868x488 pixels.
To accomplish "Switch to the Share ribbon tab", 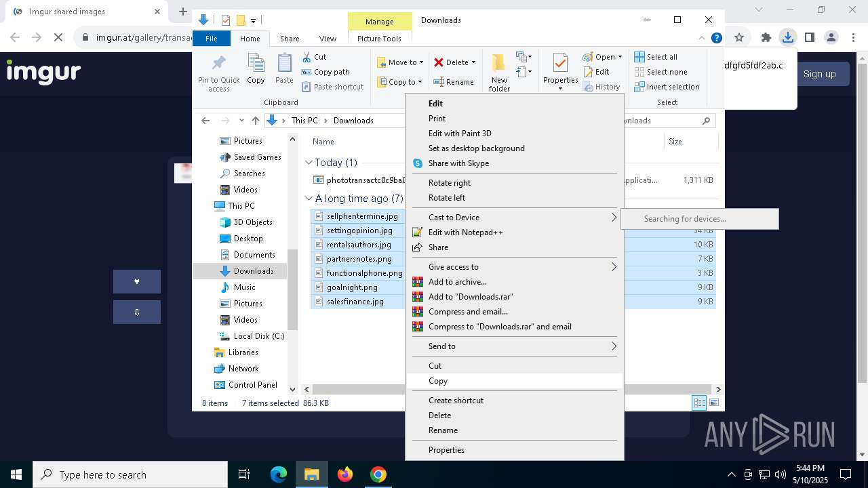I will 290,39.
